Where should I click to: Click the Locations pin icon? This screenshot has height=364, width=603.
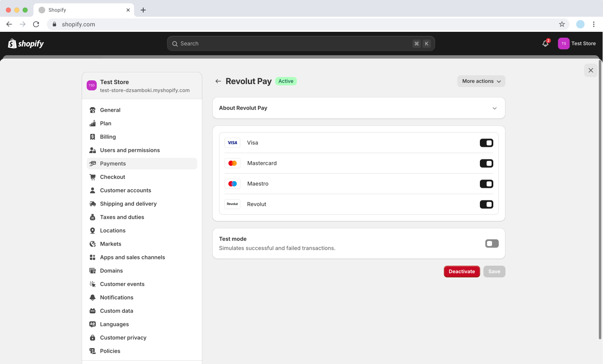(93, 231)
